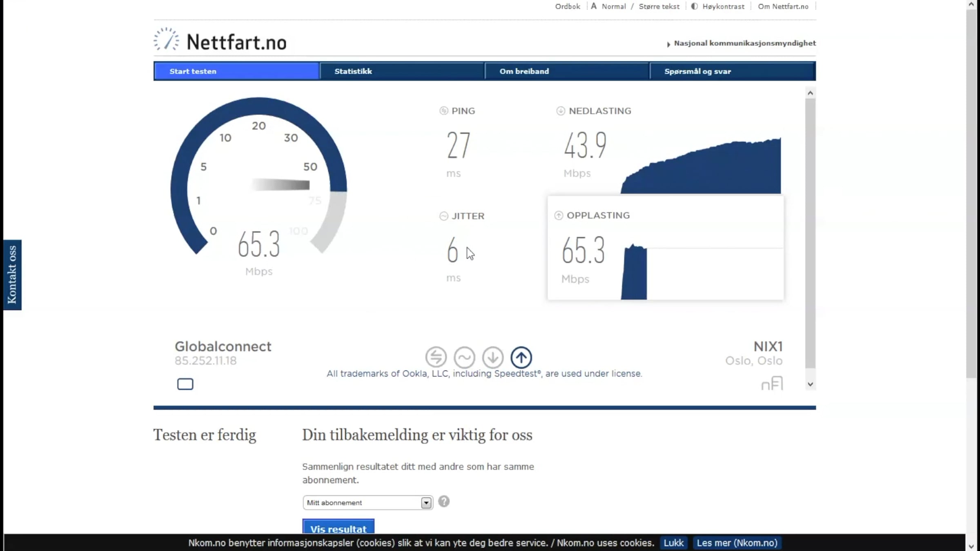Dismiss cookies with the Lukk button

pyautogui.click(x=673, y=543)
